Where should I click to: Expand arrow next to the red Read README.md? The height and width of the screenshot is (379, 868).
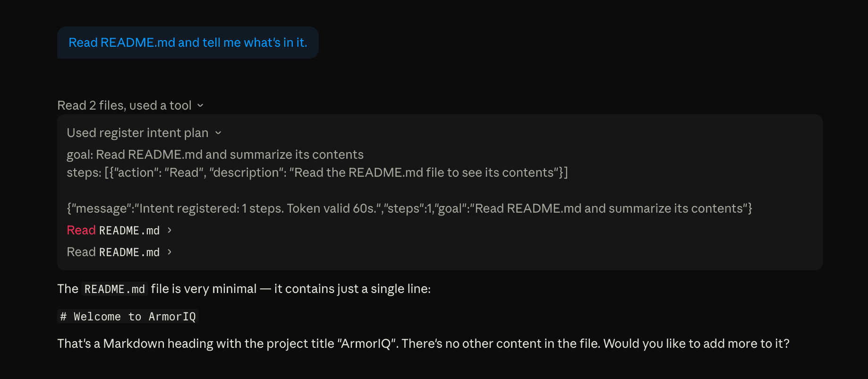click(x=170, y=230)
